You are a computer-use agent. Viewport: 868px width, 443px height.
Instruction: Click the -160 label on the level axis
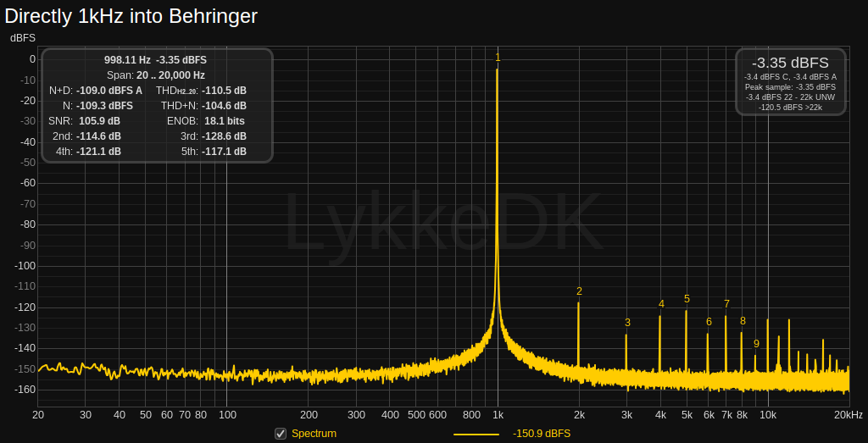(x=25, y=390)
